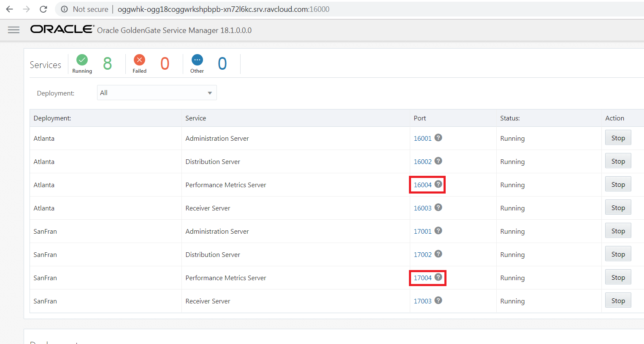The height and width of the screenshot is (344, 644).
Task: Click Atlanta in the Distribution Server row
Action: [x=44, y=162]
